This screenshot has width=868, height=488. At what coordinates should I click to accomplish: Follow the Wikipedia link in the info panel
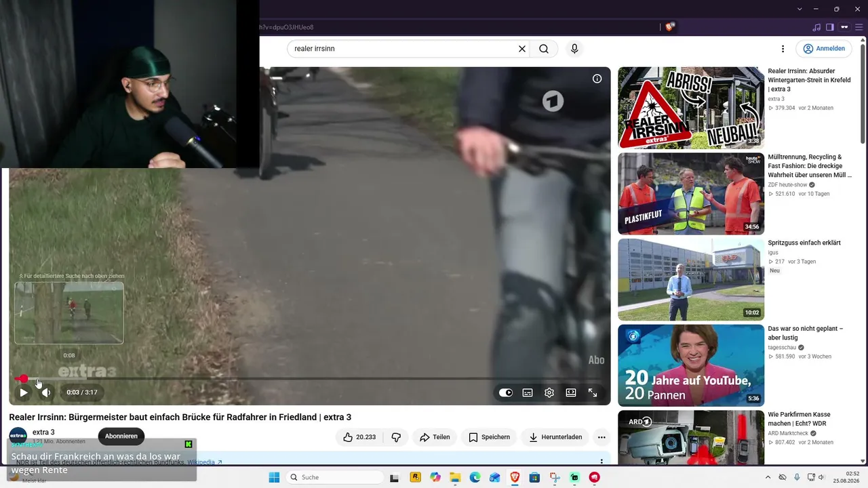pyautogui.click(x=205, y=462)
